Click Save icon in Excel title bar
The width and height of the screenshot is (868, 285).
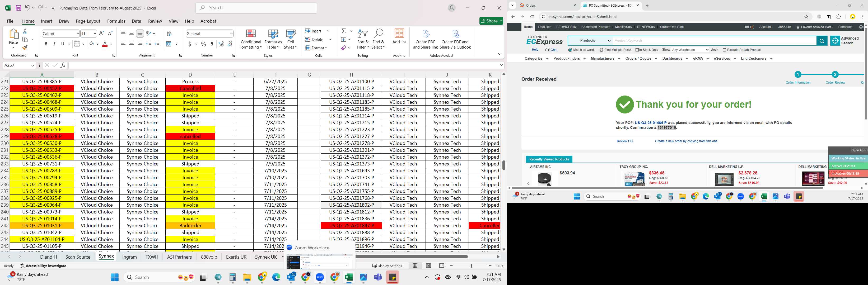click(18, 8)
